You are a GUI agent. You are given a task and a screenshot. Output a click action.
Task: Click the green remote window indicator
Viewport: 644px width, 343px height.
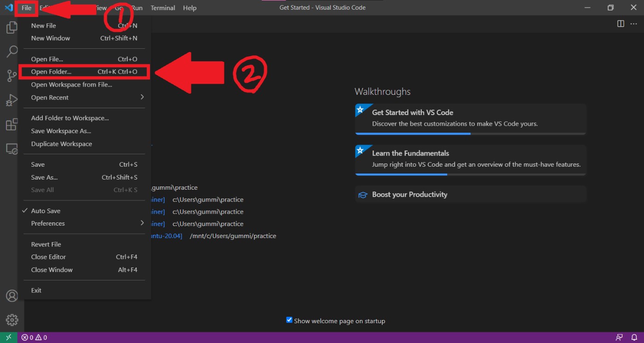[9, 337]
